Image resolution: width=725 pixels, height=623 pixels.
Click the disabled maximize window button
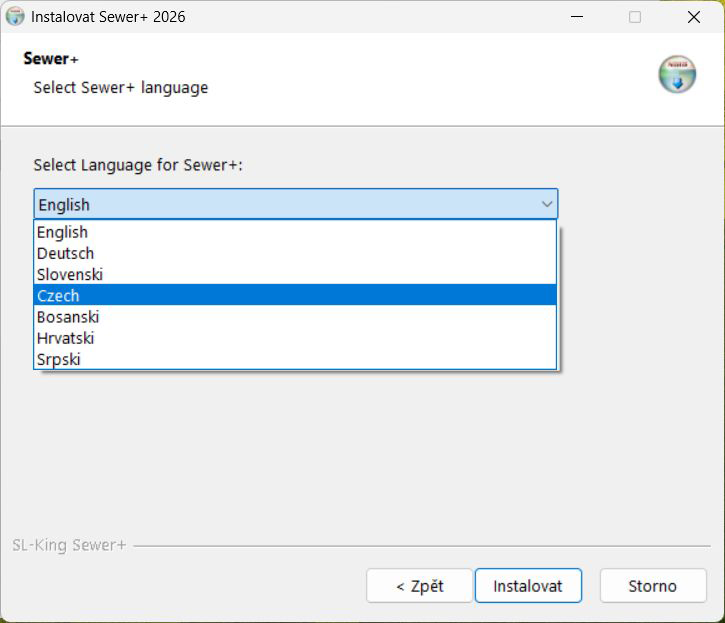pos(635,17)
